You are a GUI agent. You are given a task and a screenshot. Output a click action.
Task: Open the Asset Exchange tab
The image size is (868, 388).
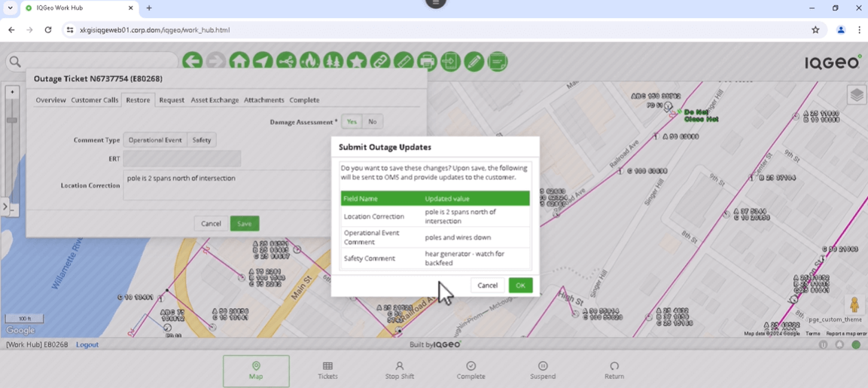(215, 100)
